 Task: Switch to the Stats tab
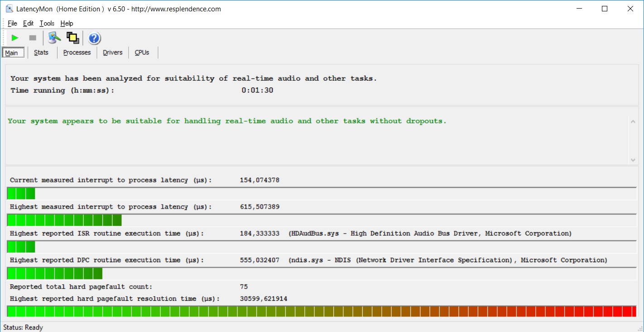[x=41, y=53]
